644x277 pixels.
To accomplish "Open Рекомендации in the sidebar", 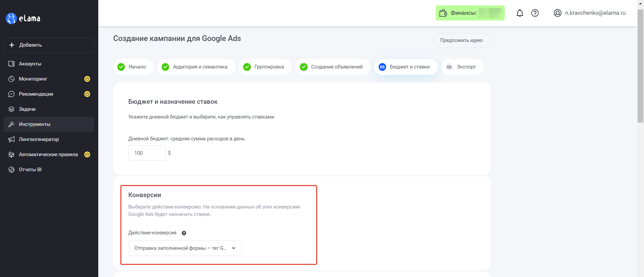I will [x=49, y=94].
